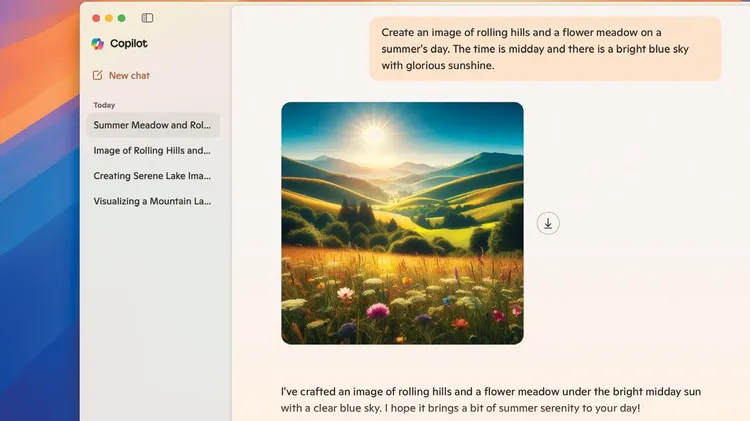Click the Today section label

coord(104,105)
